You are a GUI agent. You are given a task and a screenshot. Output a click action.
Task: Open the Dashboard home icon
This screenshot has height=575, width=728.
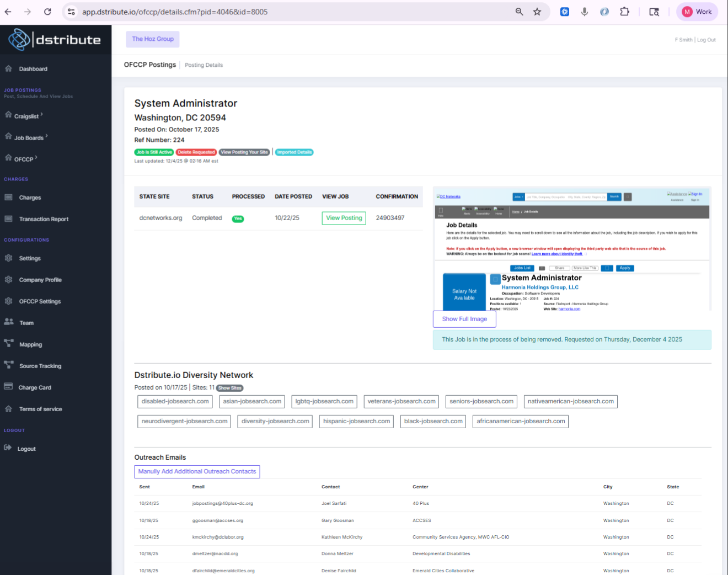coord(8,69)
